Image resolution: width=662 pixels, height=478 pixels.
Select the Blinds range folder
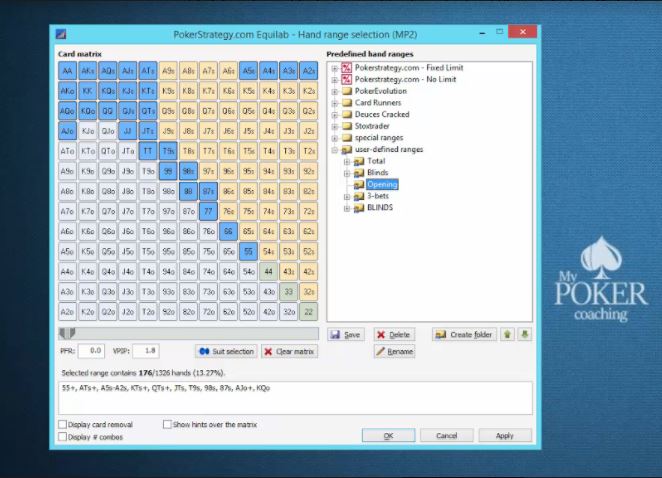pos(377,173)
